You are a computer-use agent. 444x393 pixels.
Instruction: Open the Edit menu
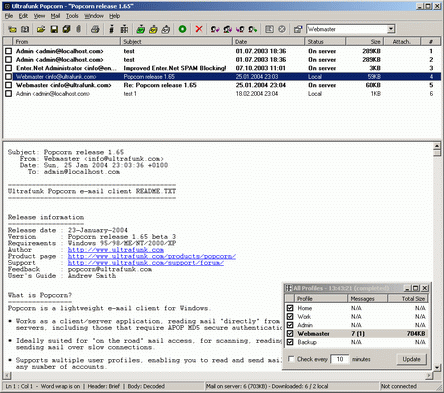point(23,16)
